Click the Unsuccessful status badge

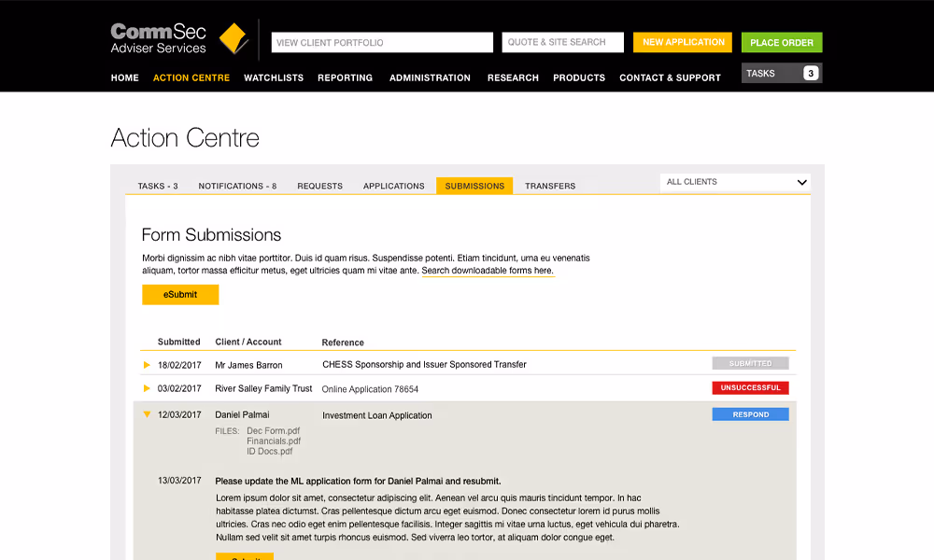(x=751, y=388)
